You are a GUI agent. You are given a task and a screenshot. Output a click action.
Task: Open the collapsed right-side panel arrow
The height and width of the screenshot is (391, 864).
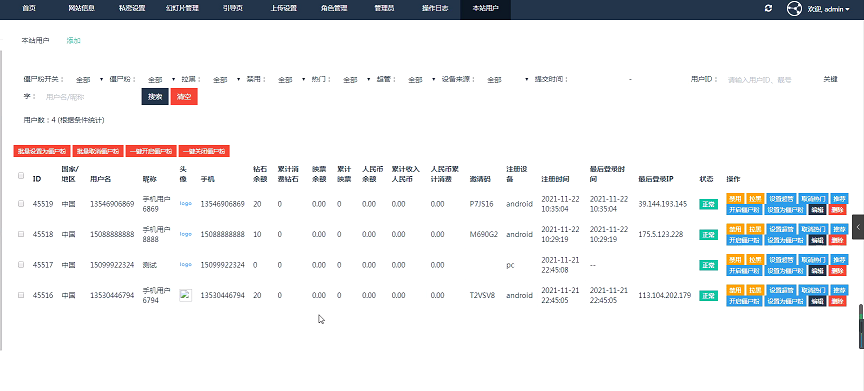[x=858, y=227]
